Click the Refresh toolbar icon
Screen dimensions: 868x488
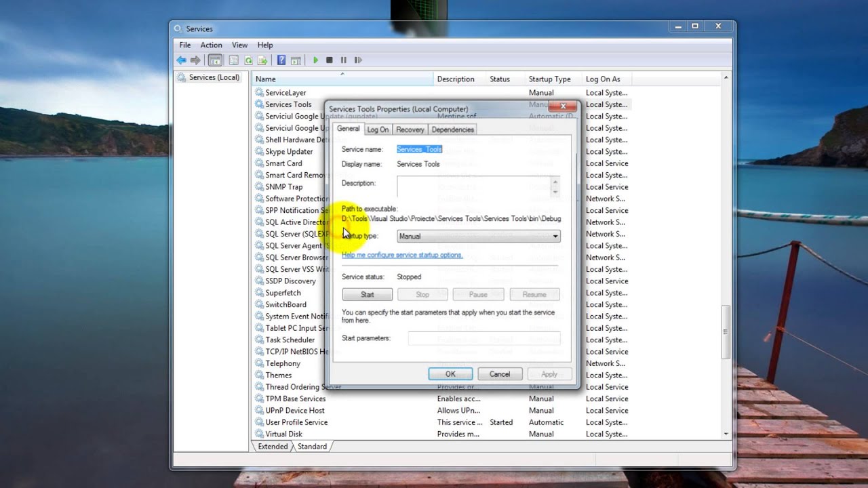click(x=248, y=60)
